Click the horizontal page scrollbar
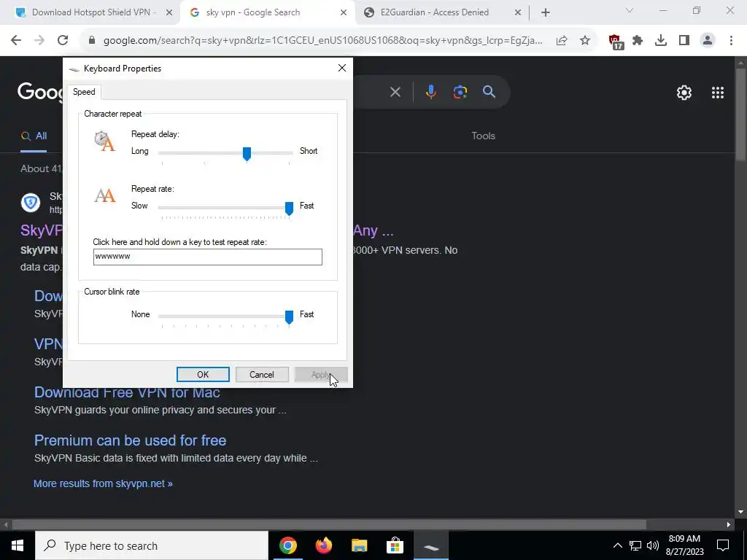747x560 pixels. [329, 524]
